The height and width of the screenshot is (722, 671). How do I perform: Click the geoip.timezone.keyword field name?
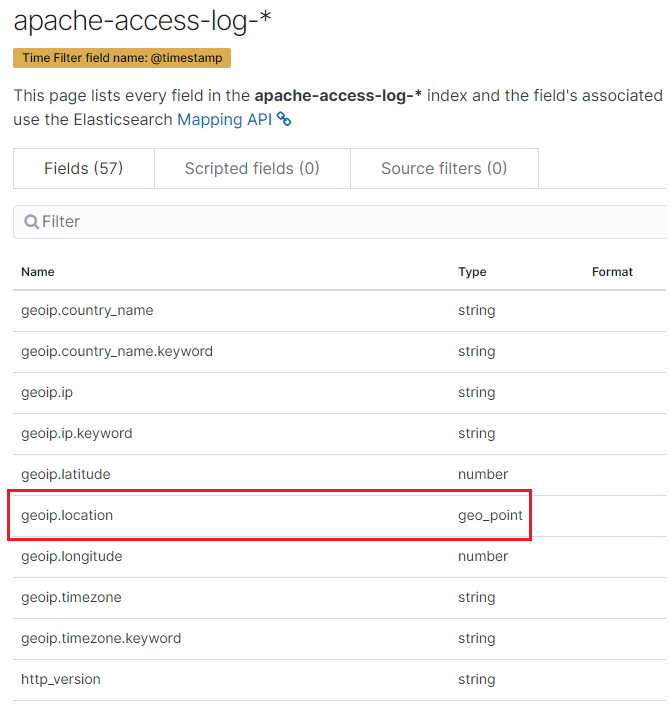coord(101,638)
